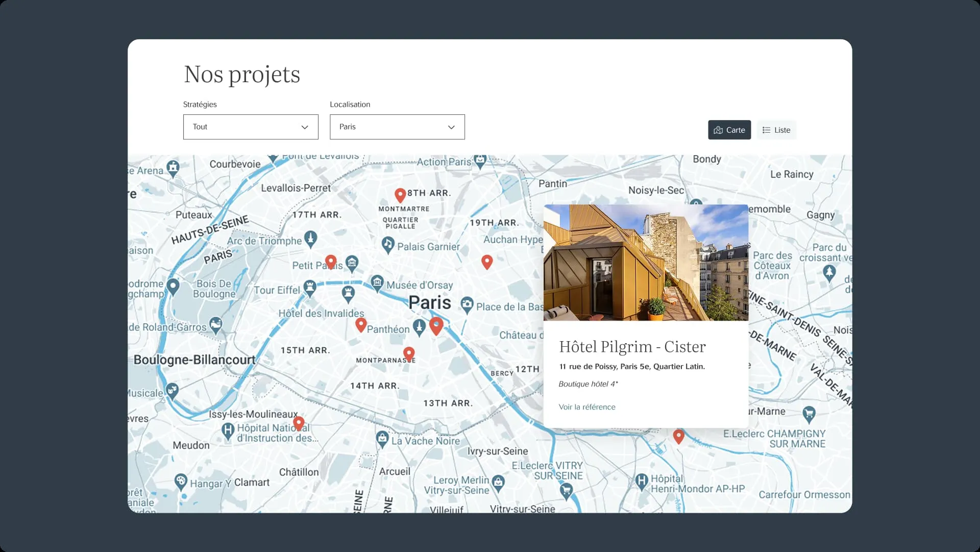Screen dimensions: 980x552
Task: Click the Hôtel Pilgrim - Cister title
Action: [632, 347]
